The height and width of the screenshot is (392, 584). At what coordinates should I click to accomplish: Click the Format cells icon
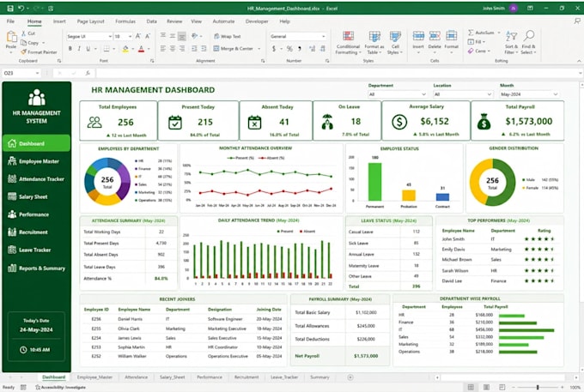point(452,36)
